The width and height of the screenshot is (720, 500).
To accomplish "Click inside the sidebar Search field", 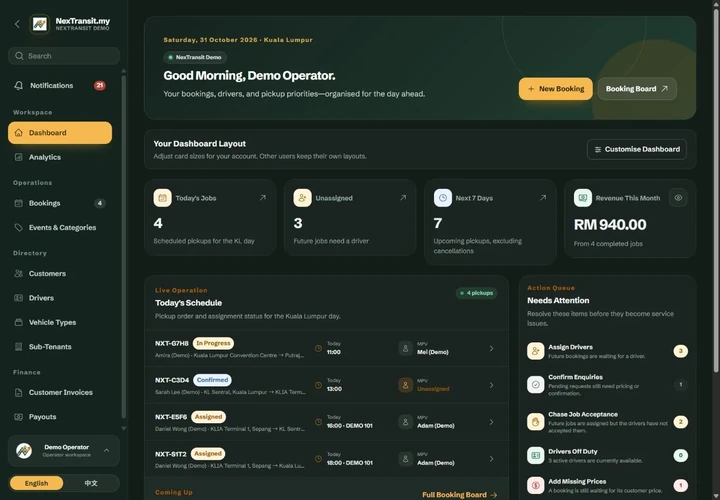I will (64, 56).
